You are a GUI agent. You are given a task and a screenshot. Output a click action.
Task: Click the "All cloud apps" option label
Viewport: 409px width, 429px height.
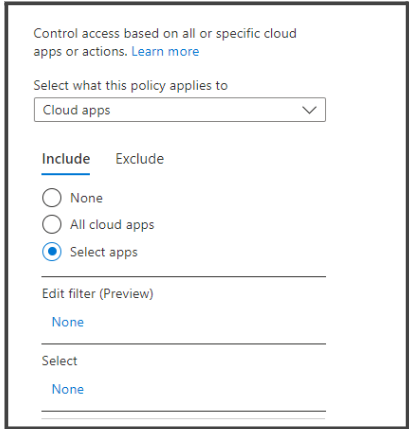tap(112, 225)
